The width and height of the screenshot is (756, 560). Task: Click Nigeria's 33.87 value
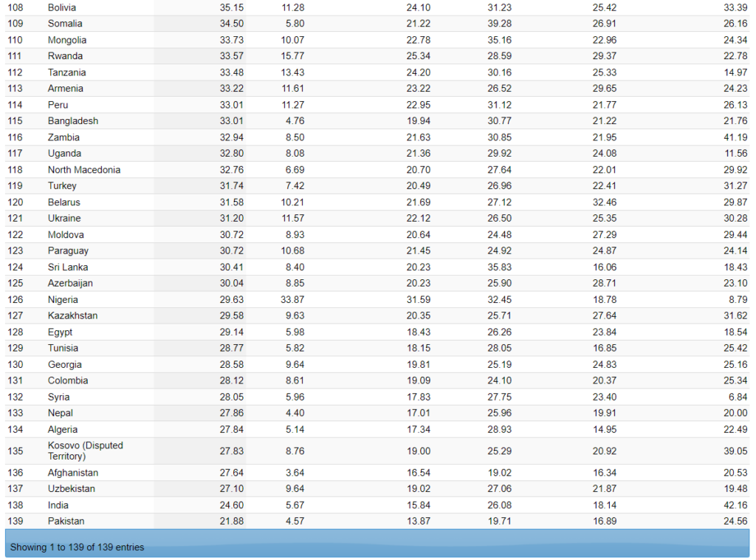[x=292, y=300]
